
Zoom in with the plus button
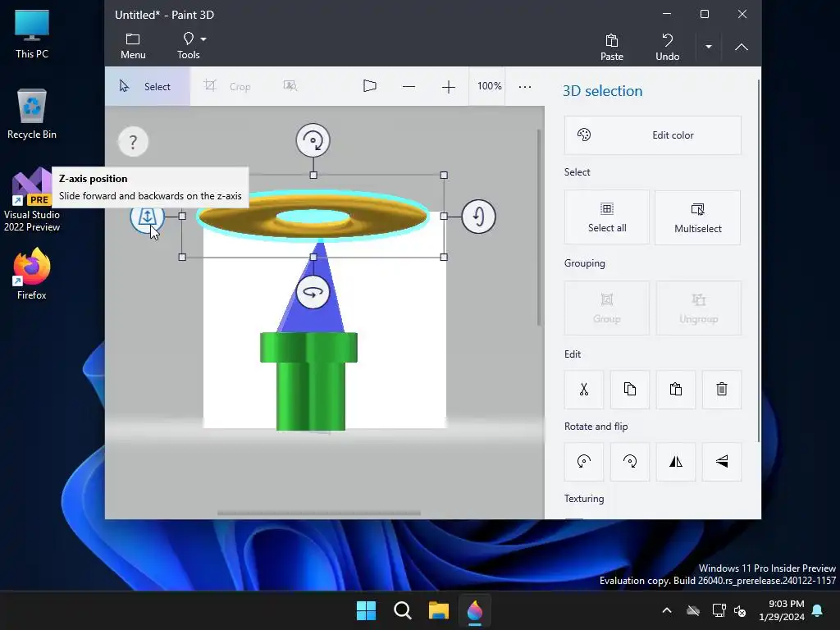pos(449,86)
